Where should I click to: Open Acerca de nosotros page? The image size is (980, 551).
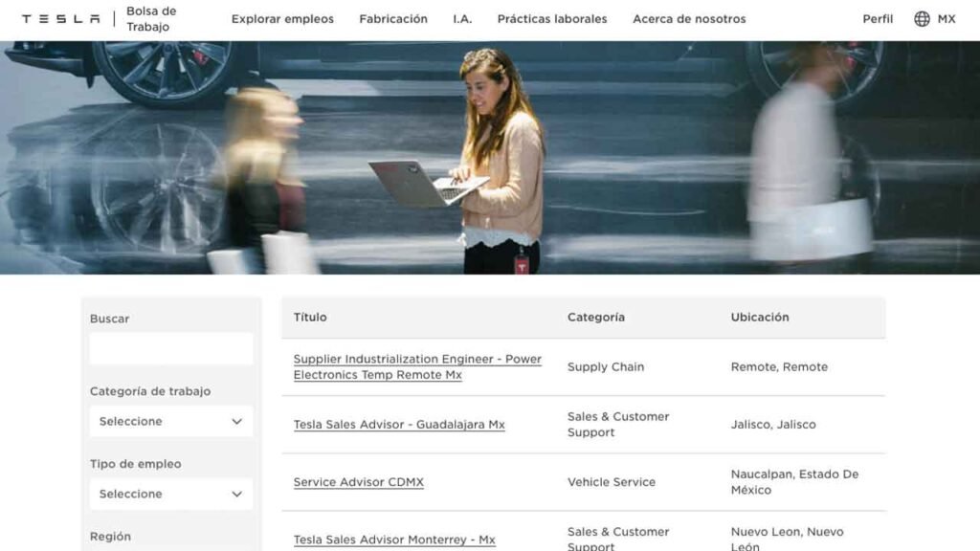click(689, 19)
